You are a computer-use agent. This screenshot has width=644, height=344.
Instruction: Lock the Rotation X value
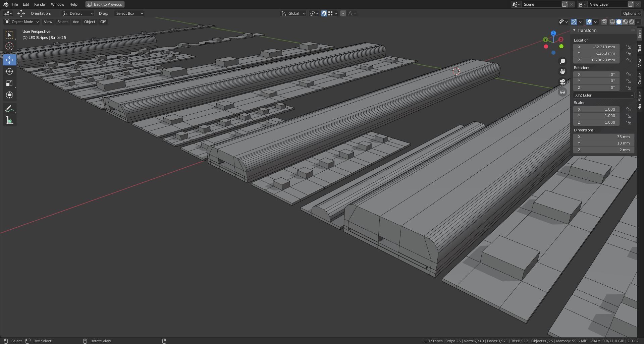coord(629,74)
